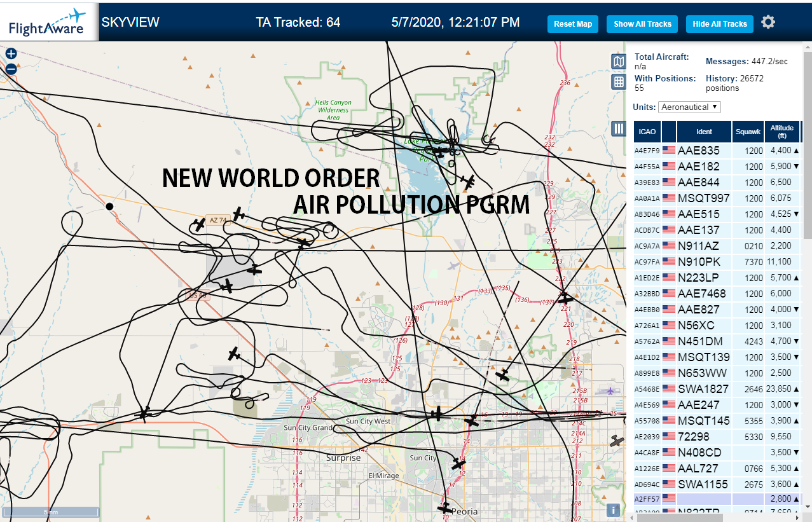
Task: Click the date and time display
Action: click(x=455, y=22)
